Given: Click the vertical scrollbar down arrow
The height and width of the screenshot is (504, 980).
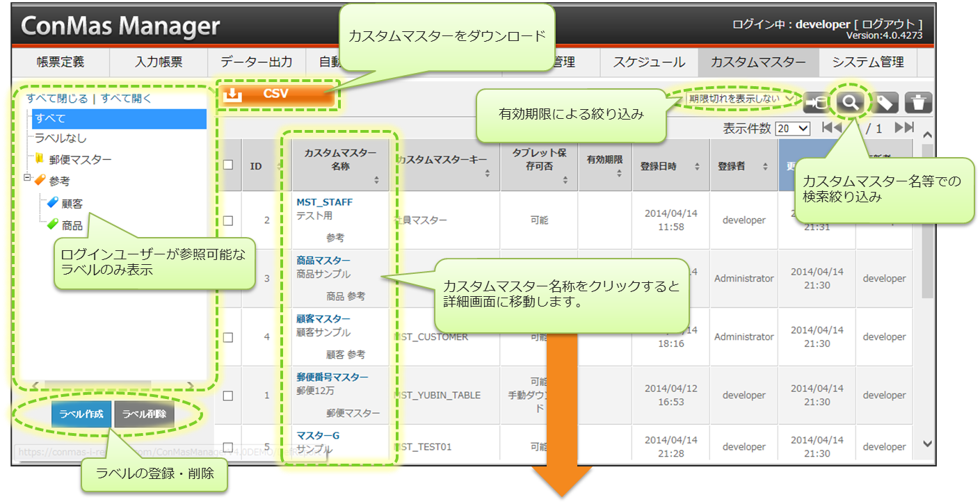Looking at the screenshot, I should [927, 444].
